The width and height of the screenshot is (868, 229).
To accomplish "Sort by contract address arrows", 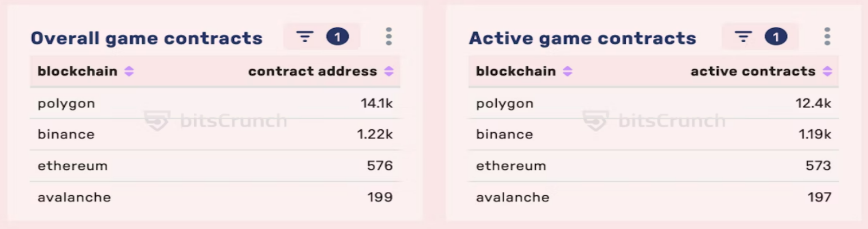I will (x=389, y=71).
